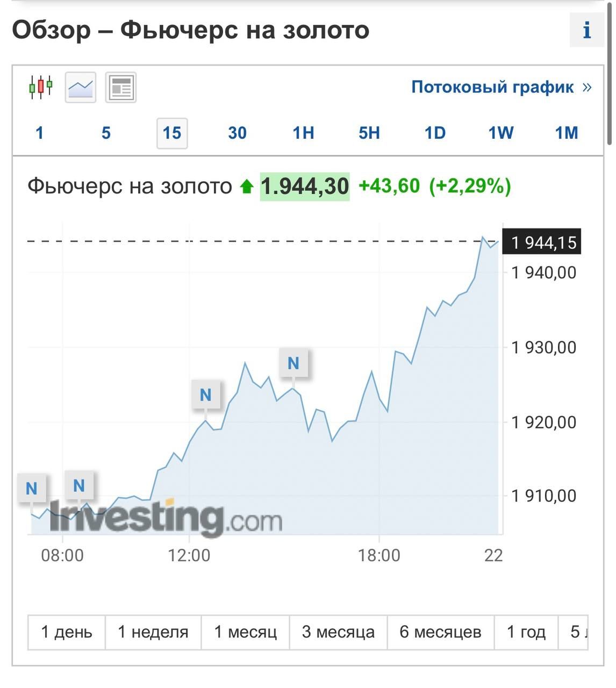Open the Потоковый график link
Viewport: 616px width, 688px height.
coord(502,87)
